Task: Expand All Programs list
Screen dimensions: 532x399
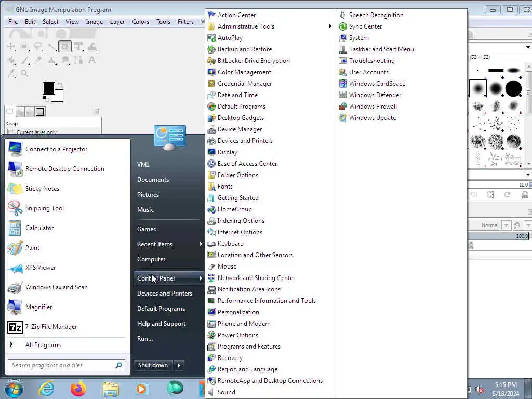Action: pyautogui.click(x=43, y=345)
